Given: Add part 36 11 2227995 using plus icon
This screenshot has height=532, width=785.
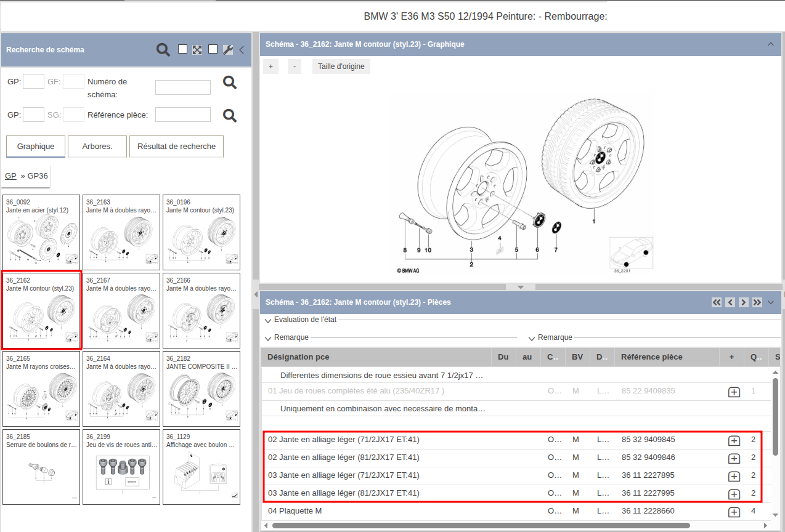Looking at the screenshot, I should tap(734, 494).
